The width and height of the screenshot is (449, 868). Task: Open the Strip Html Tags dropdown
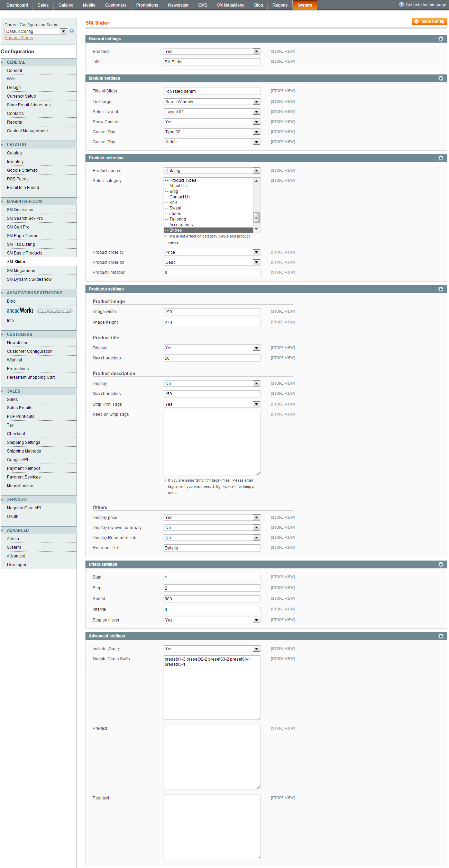tap(212, 404)
